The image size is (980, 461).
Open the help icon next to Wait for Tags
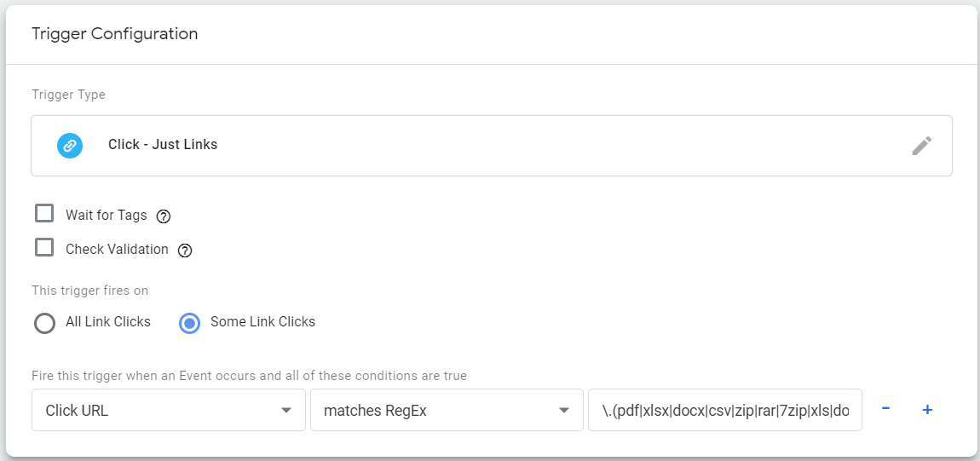click(x=164, y=216)
